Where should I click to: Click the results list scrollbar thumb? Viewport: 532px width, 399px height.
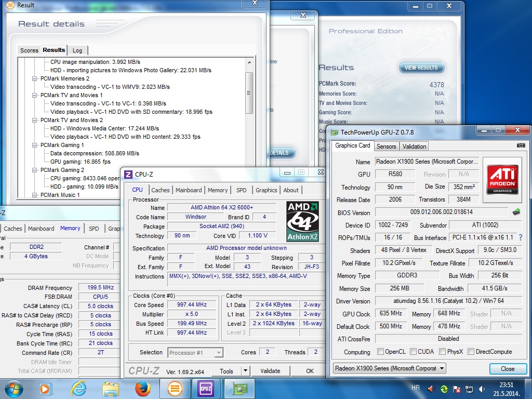coord(249,93)
